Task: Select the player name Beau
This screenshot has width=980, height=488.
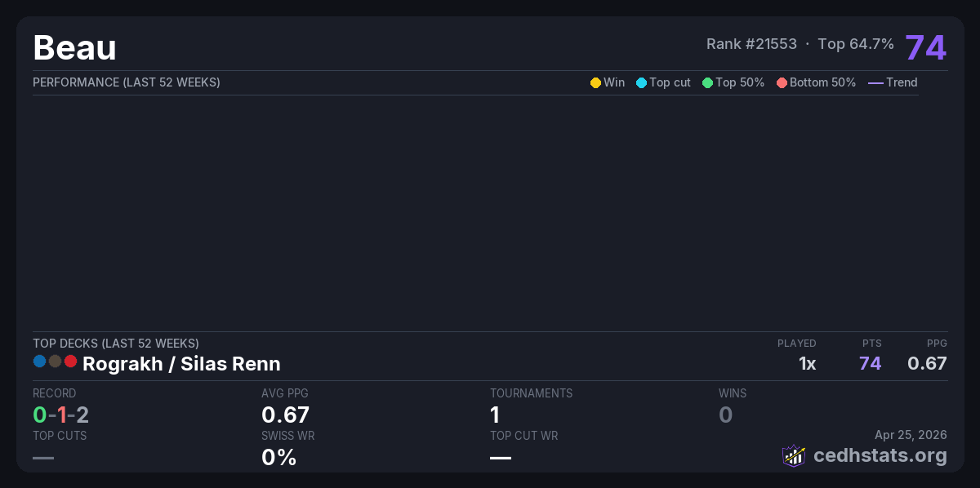Action: (x=74, y=48)
